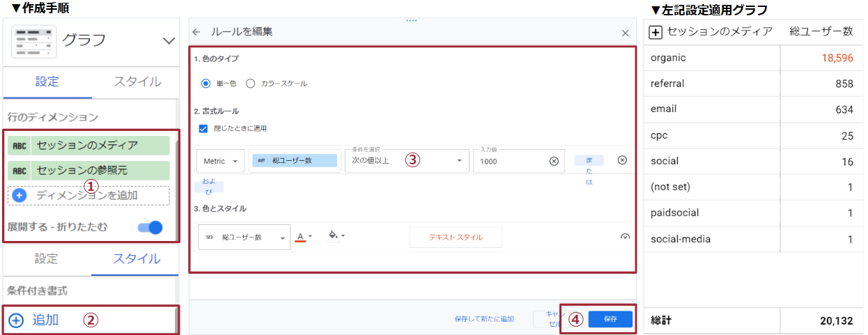Open the Metric type dropdown

(220, 161)
